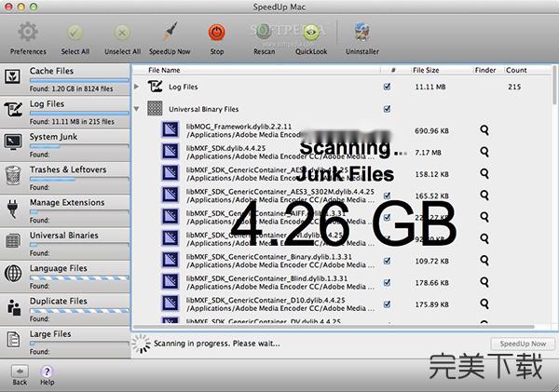Toggle the Log Files group checkbox
559x392 pixels.
(387, 87)
